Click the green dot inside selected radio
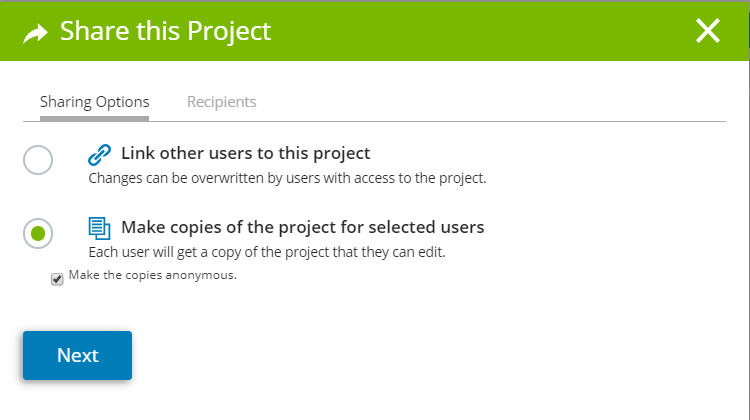The height and width of the screenshot is (420, 750). (x=38, y=233)
